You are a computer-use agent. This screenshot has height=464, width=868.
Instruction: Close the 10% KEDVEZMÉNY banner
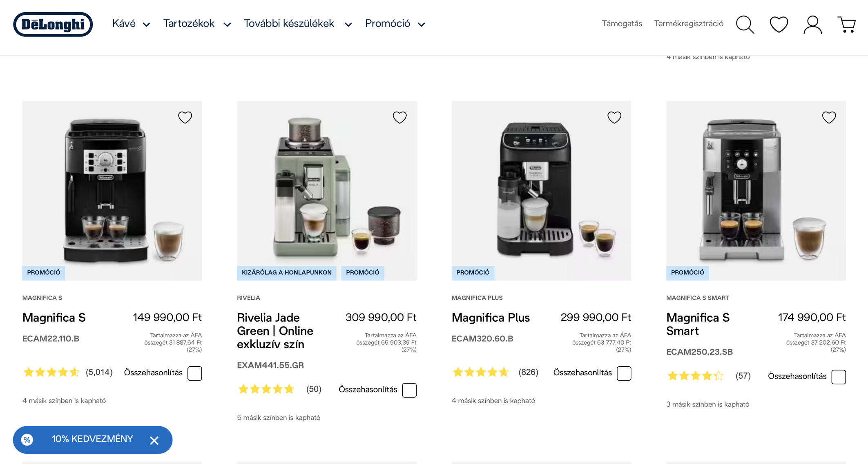(154, 440)
